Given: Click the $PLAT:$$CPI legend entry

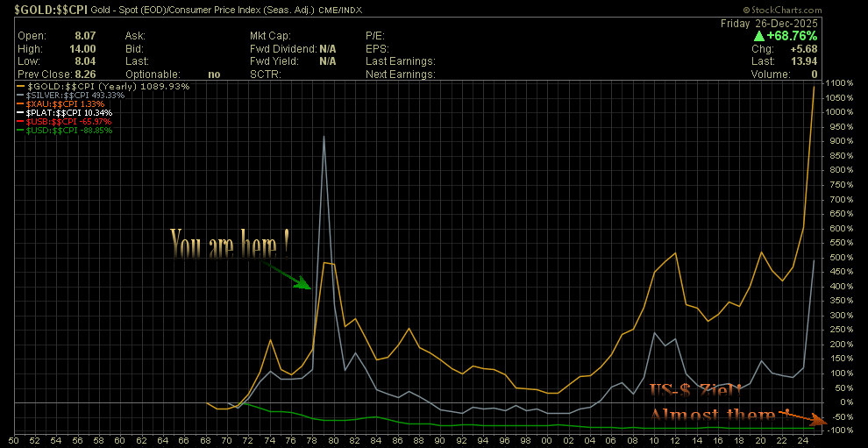Looking at the screenshot, I should [x=68, y=113].
